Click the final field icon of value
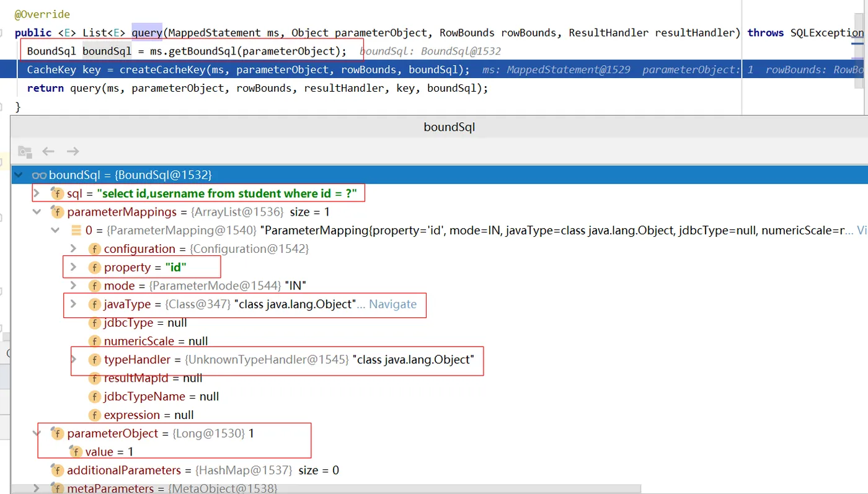 click(76, 452)
